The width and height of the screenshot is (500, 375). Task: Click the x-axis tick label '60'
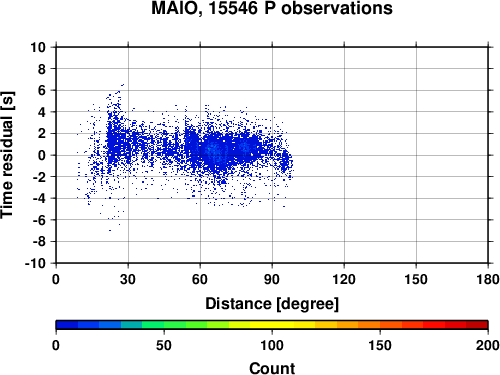pos(200,279)
